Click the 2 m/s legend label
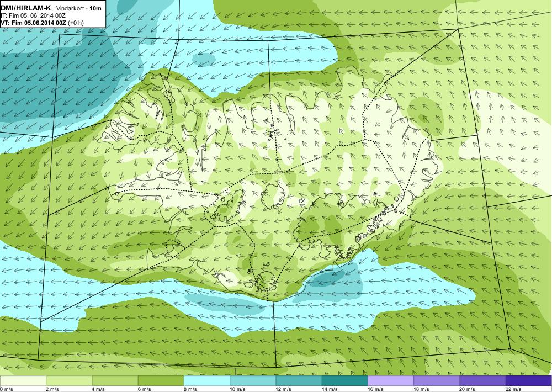The width and height of the screenshot is (552, 392). click(52, 389)
